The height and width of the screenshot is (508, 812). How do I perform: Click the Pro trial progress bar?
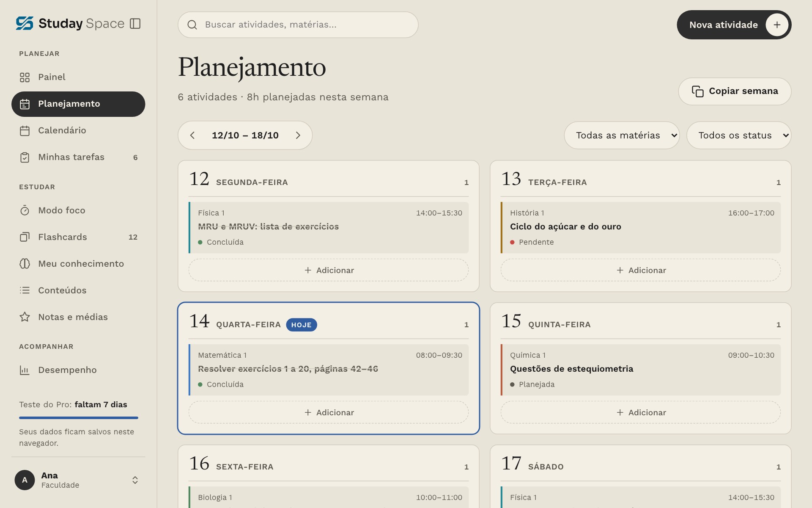pos(78,418)
